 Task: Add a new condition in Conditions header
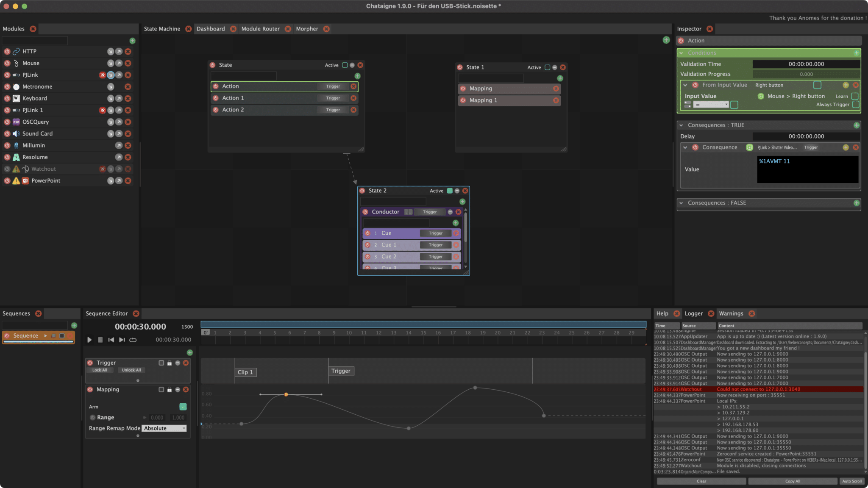point(857,53)
